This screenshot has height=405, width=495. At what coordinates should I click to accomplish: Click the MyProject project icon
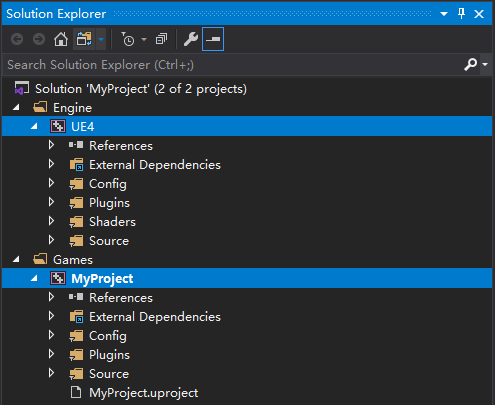coord(58,278)
